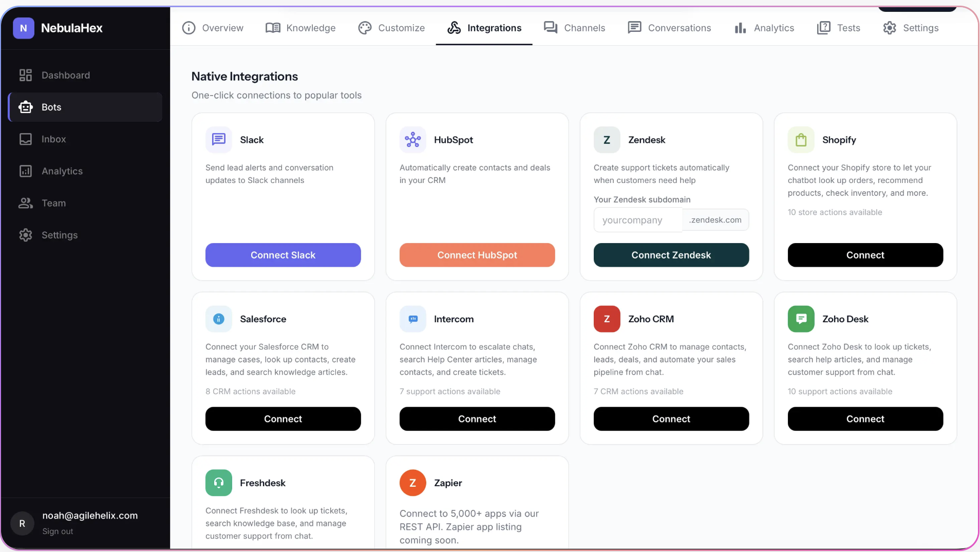
Task: Click the Native Integrations heading
Action: [x=244, y=77]
